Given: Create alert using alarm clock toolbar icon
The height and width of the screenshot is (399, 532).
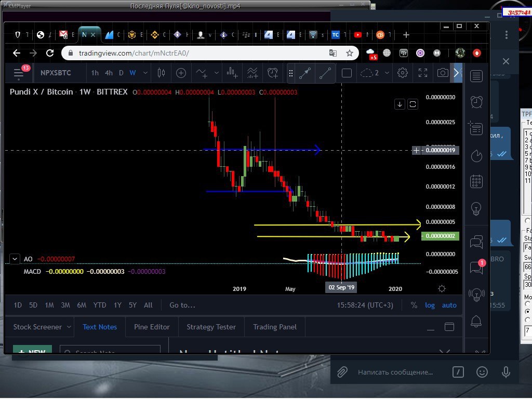Looking at the screenshot, I should 272,73.
